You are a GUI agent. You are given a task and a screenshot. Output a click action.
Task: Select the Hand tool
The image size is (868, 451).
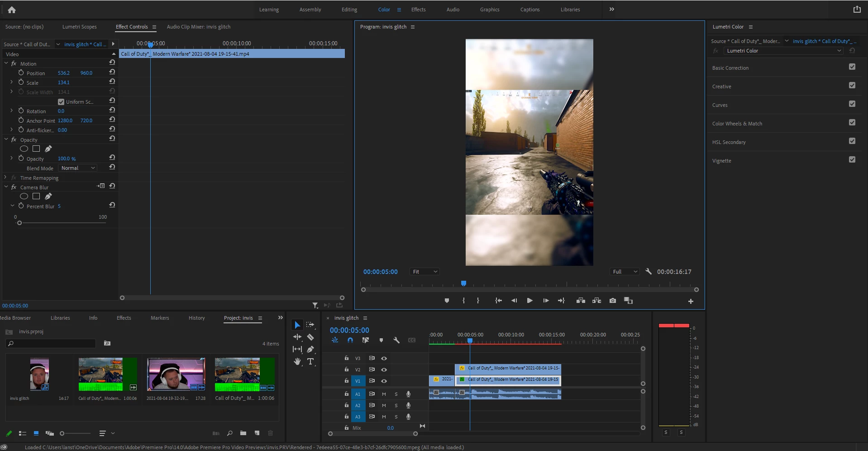297,361
